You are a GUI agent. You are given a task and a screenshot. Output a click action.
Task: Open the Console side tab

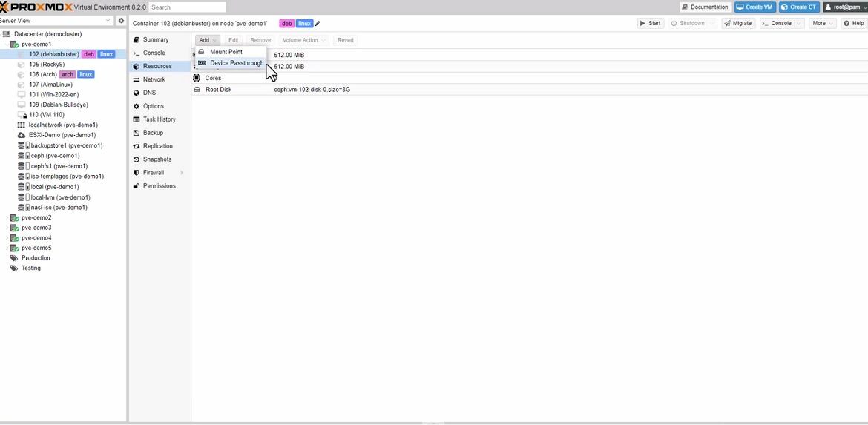tap(160, 53)
